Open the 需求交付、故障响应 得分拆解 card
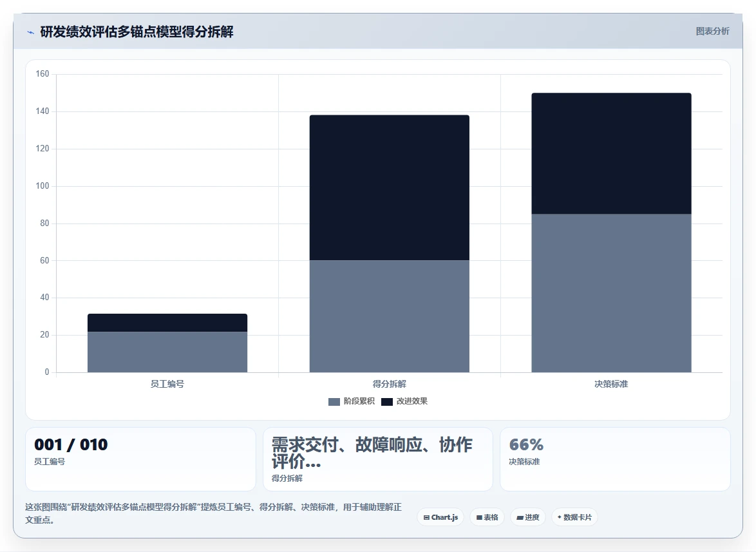Viewport: 756px width, 552px height. click(378, 459)
